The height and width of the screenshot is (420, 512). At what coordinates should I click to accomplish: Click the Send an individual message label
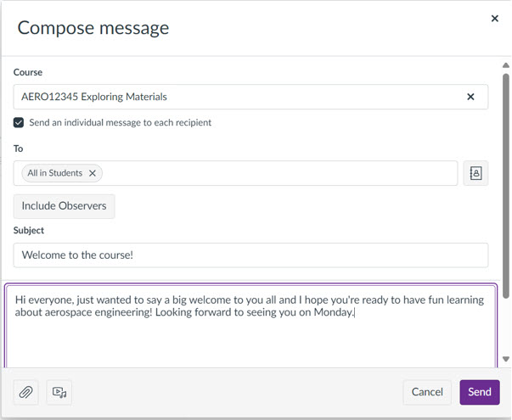pos(121,123)
